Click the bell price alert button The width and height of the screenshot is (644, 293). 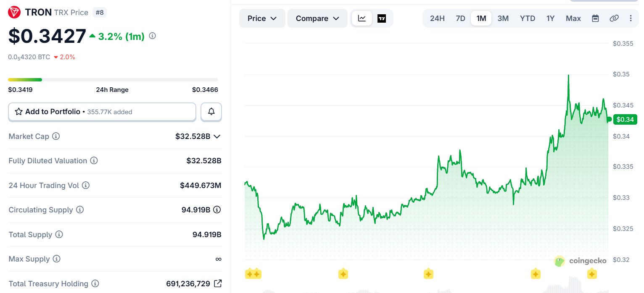coord(211,112)
